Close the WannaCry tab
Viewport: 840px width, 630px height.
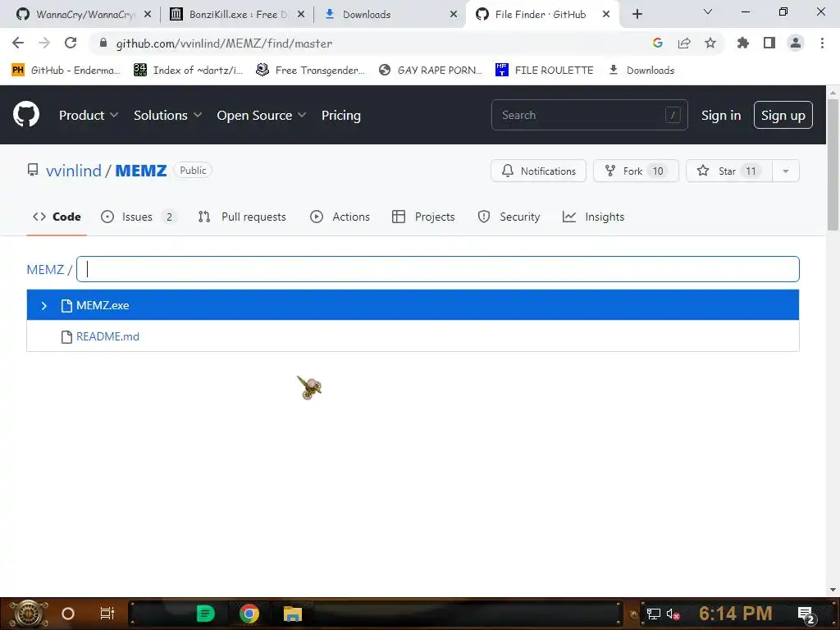click(x=148, y=15)
